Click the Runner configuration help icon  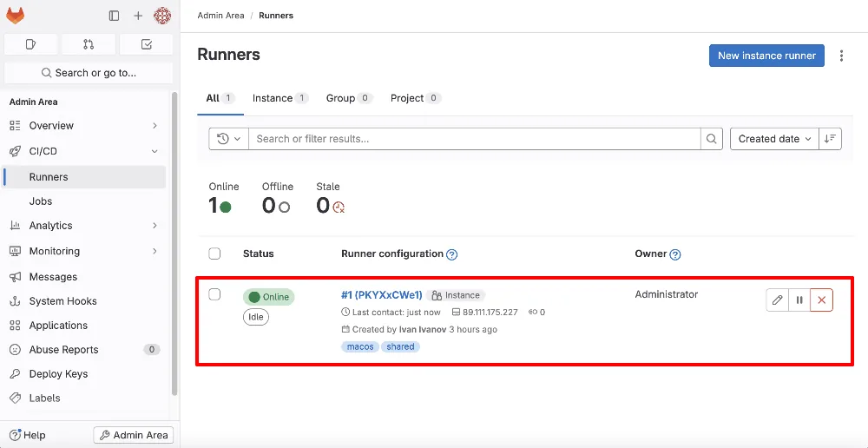[451, 254]
